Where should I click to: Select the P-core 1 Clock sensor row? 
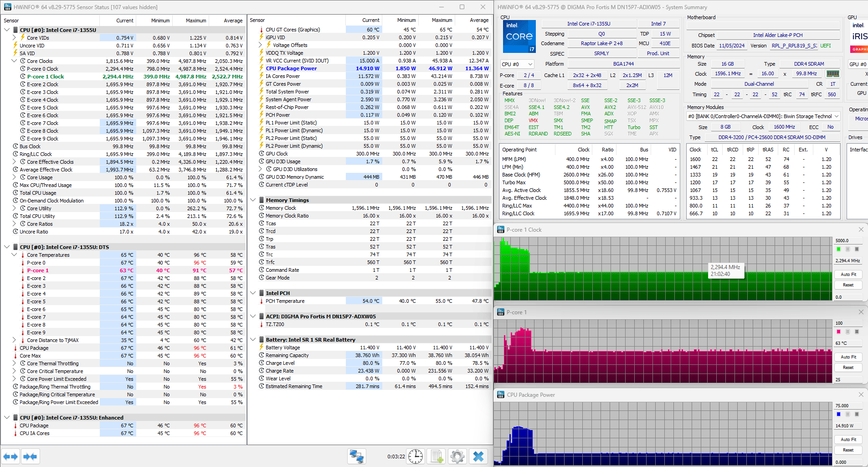pos(123,77)
